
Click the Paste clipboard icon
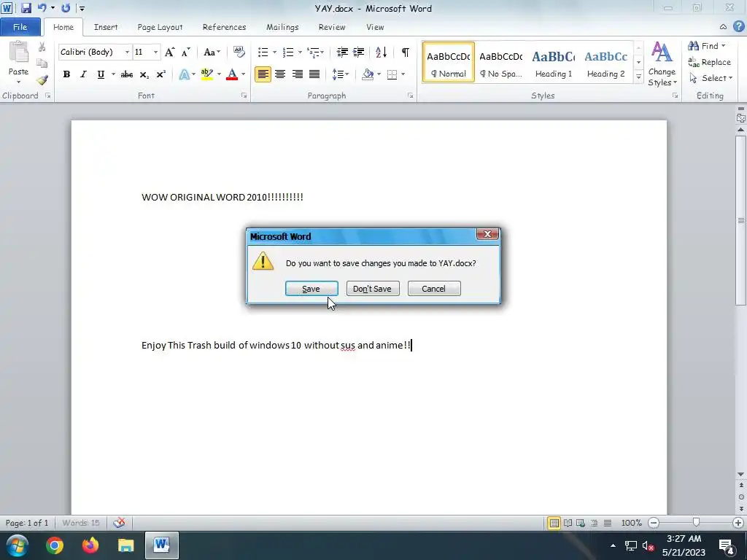click(18, 52)
